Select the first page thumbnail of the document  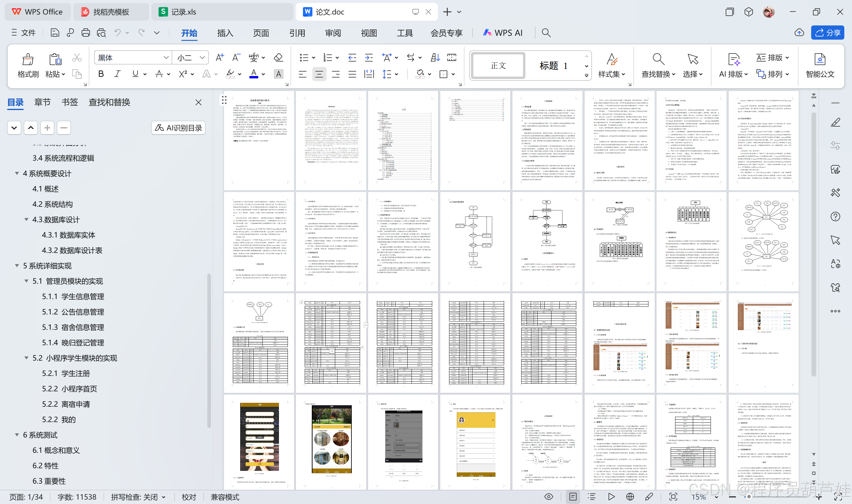pos(259,140)
